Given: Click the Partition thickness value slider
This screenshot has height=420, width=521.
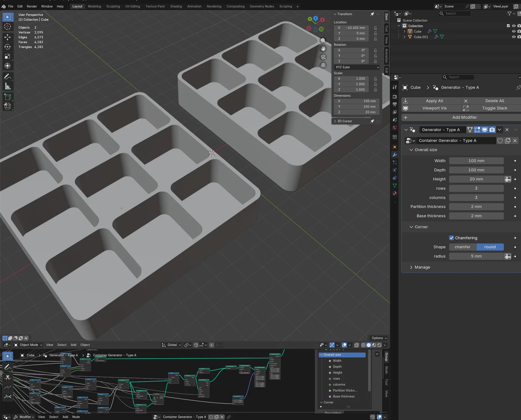Looking at the screenshot, I should 476,207.
